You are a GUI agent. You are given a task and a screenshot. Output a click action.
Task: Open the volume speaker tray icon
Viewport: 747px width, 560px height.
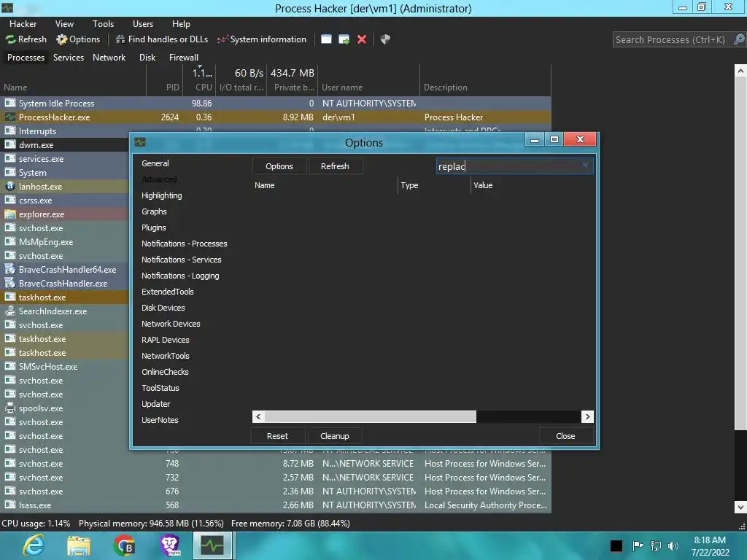(x=673, y=545)
